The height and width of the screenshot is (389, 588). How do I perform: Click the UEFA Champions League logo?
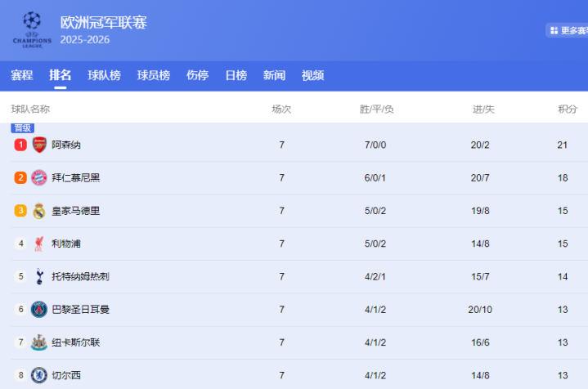click(x=32, y=30)
